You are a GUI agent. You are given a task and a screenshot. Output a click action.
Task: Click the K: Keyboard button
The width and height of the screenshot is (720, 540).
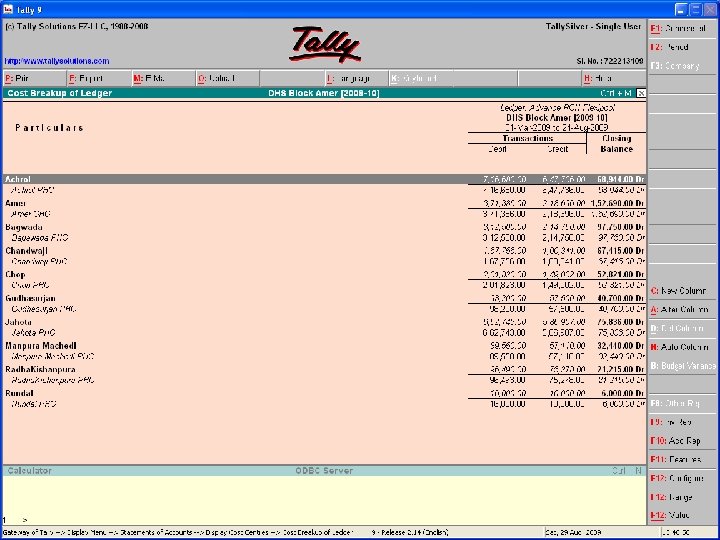click(x=420, y=79)
